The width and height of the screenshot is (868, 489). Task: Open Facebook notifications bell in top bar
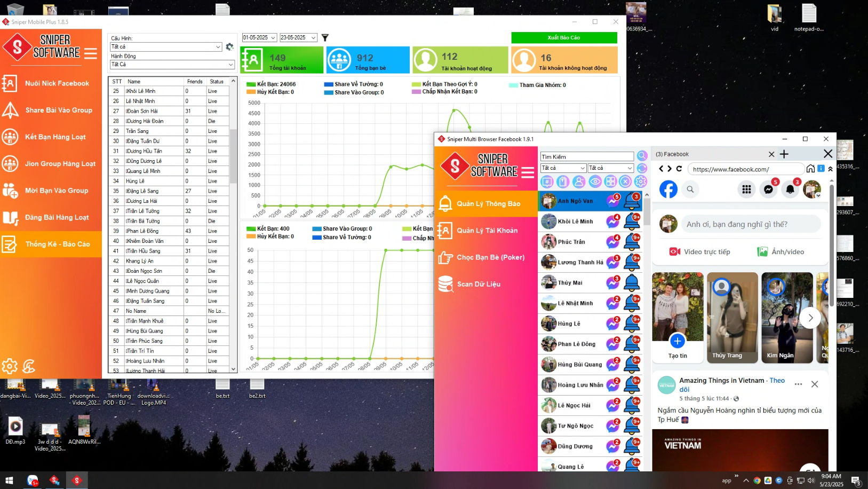[x=790, y=189]
